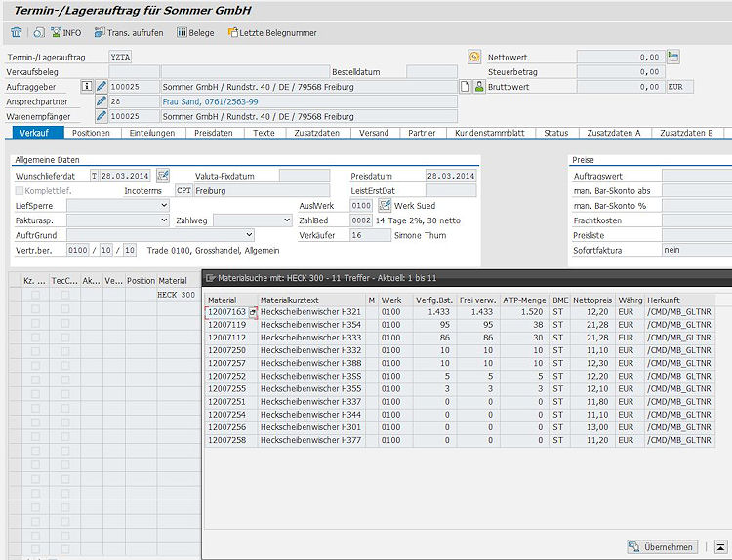Tick Kz. checkbox in HECK 300 row

pos(35,295)
